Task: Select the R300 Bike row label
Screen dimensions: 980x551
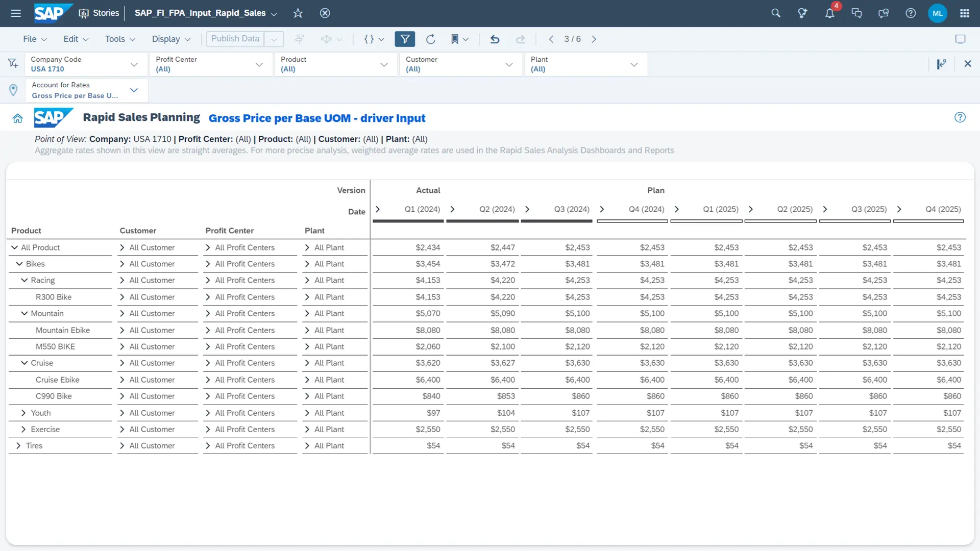Action: point(54,297)
